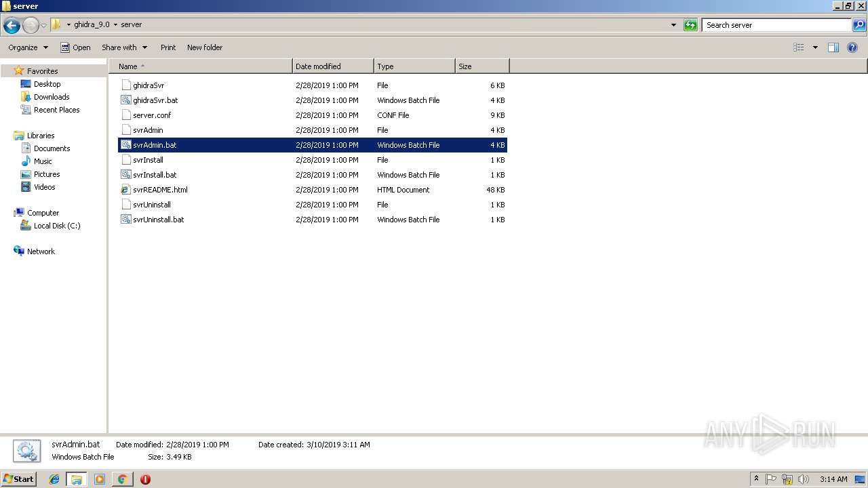Open Local Disk (C:)
The image size is (868, 488).
tap(57, 226)
